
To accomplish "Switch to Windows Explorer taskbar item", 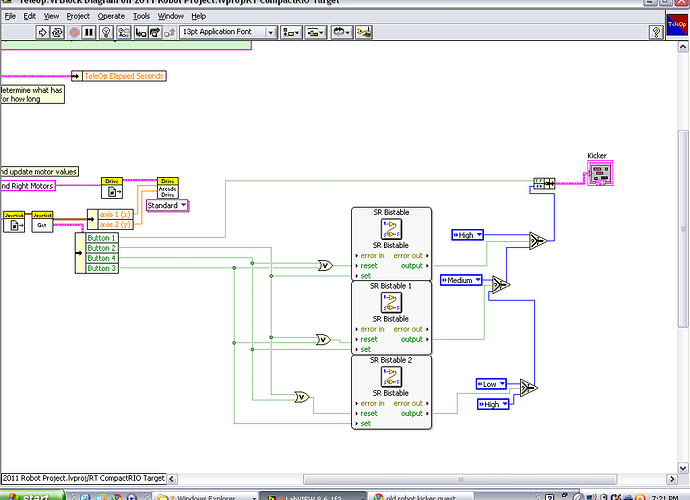I will [207, 496].
